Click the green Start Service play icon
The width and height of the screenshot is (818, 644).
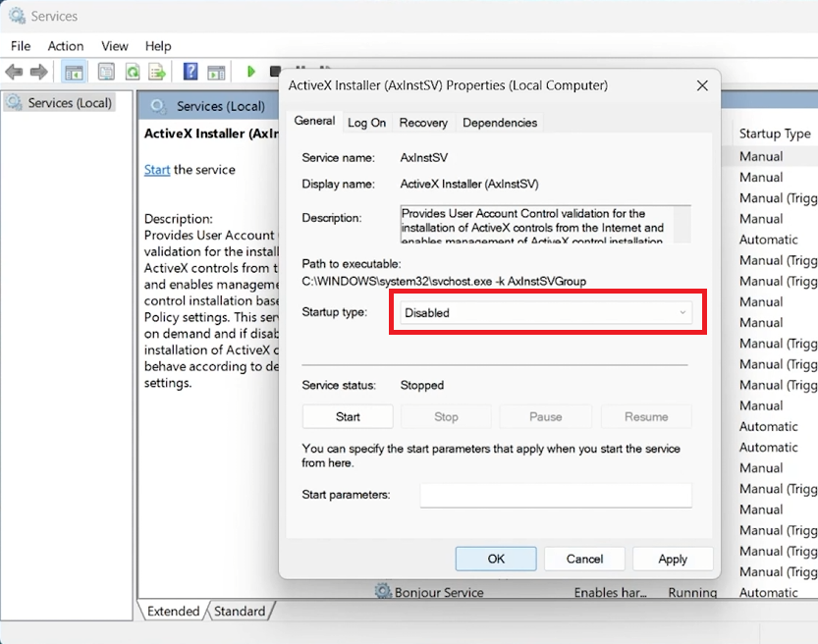tap(251, 72)
